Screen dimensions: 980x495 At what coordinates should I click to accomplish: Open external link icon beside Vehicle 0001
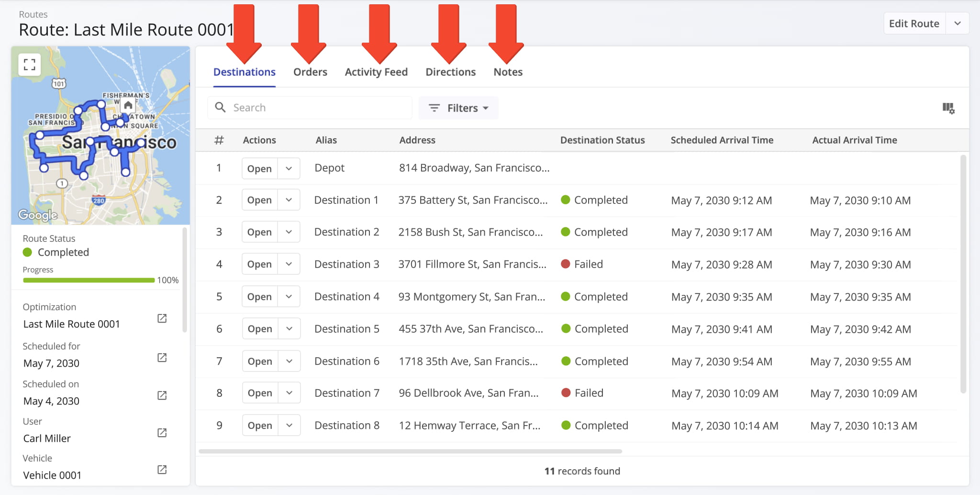click(162, 470)
